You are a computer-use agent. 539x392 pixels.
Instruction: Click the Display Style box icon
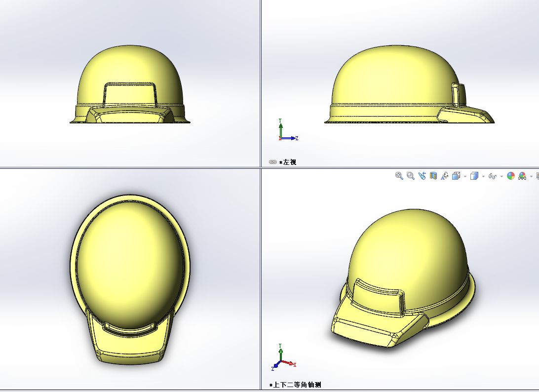pos(474,176)
